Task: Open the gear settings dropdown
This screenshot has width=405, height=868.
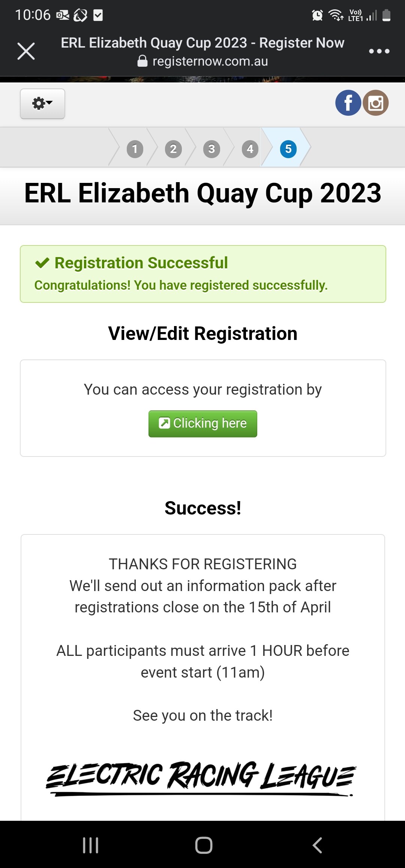Action: [x=42, y=104]
